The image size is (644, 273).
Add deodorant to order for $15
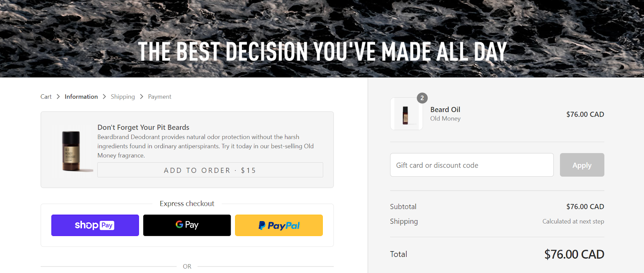coord(210,170)
